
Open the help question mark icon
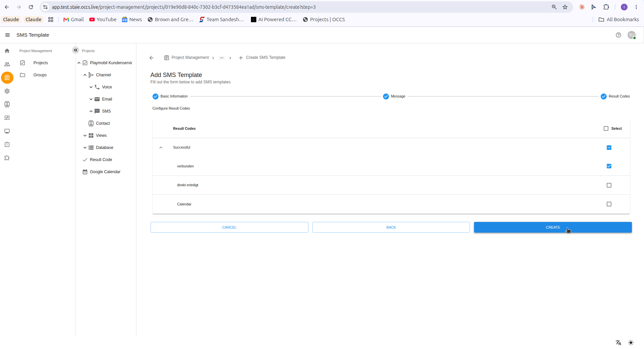point(618,35)
